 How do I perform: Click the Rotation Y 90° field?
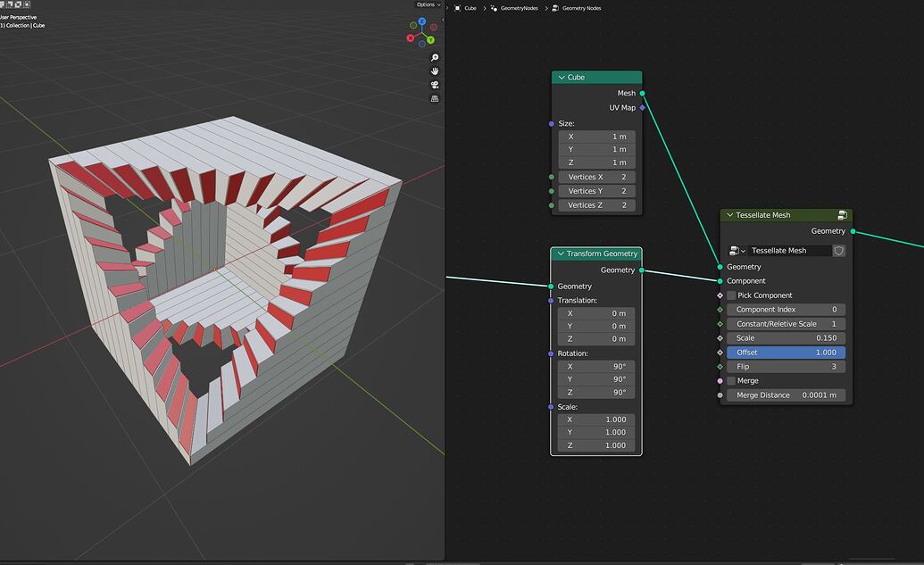point(596,379)
